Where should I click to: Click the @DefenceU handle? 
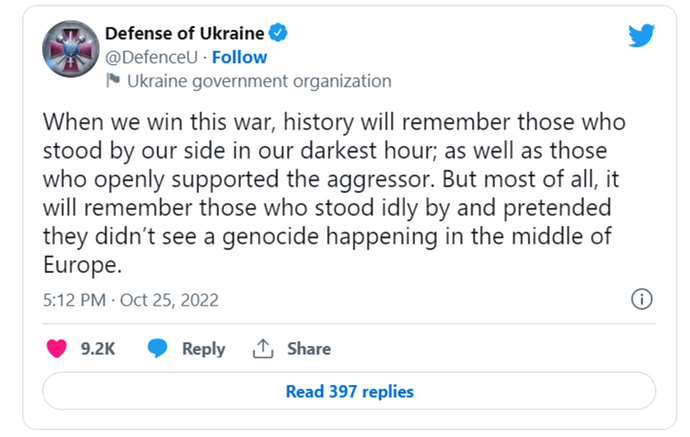(151, 58)
